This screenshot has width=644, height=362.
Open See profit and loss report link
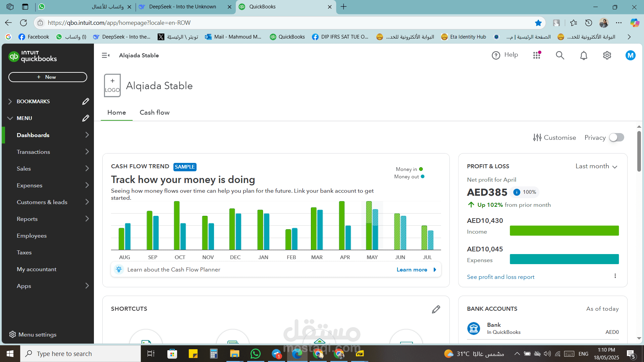tap(500, 277)
